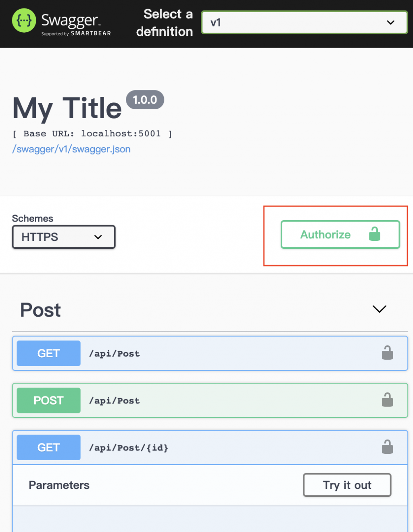Click the Swagger logo icon
The image size is (413, 532).
pos(24,21)
